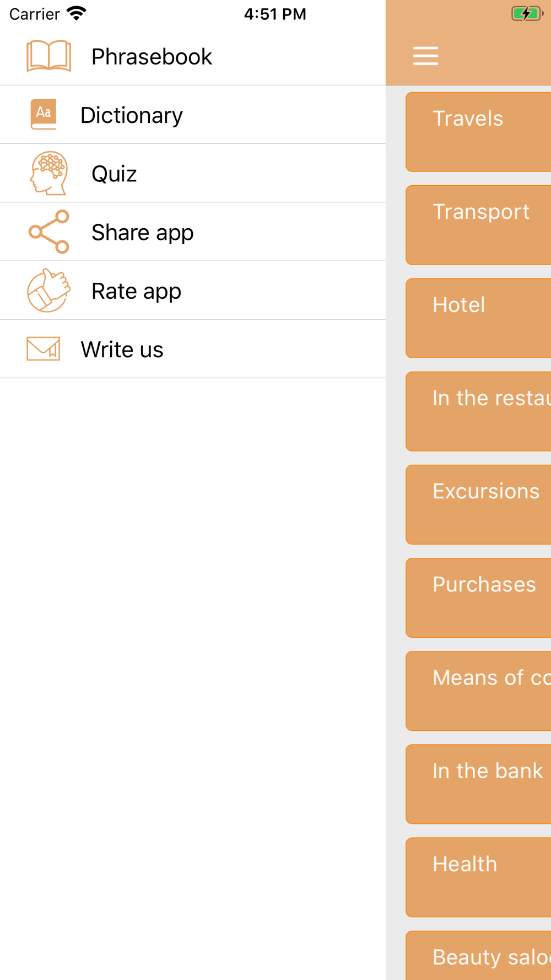Close the side menu with hamburger icon
Viewport: 551px width, 980px height.
(x=425, y=56)
